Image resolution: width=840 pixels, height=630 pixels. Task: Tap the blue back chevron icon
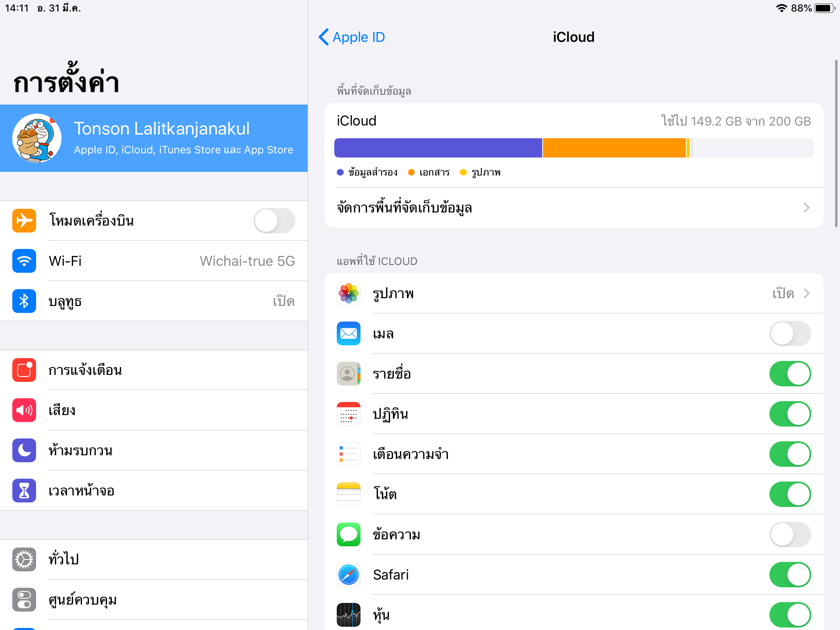pyautogui.click(x=324, y=37)
